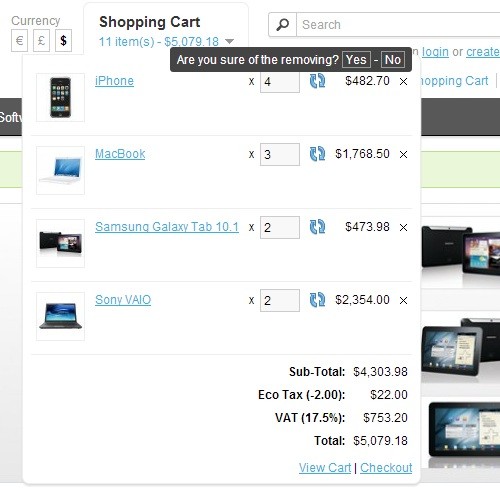
Task: Switch currency to Euro
Action: click(x=19, y=41)
